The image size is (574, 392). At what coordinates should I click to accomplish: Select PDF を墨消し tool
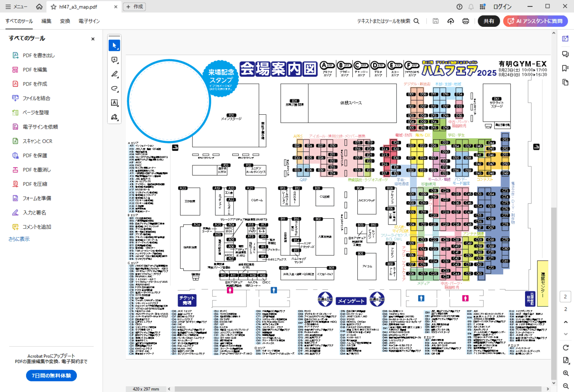[37, 170]
